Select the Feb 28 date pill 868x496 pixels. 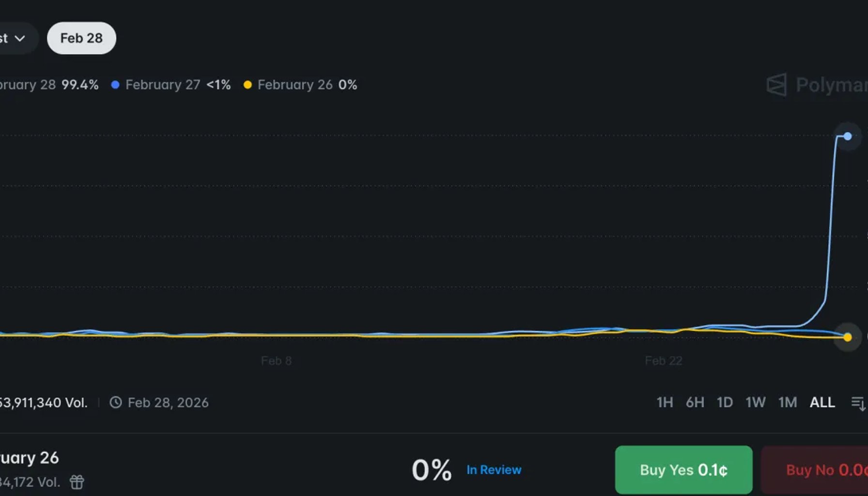[81, 38]
